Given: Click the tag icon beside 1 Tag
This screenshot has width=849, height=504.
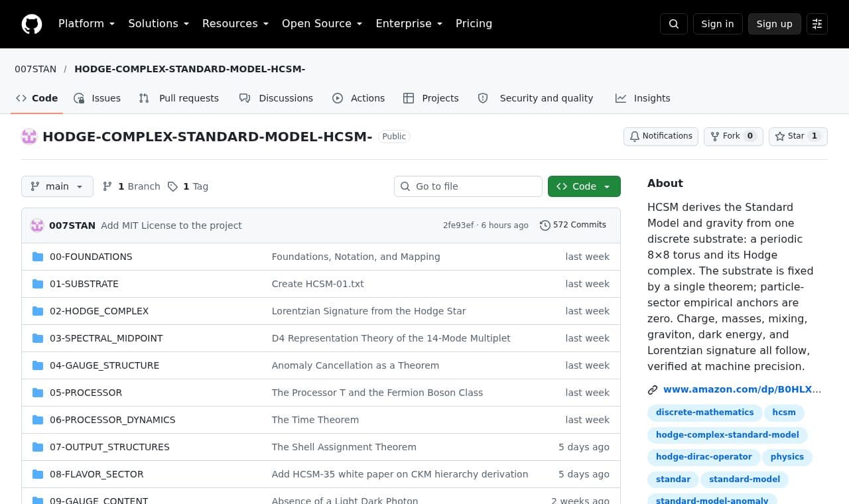Looking at the screenshot, I should tap(172, 186).
